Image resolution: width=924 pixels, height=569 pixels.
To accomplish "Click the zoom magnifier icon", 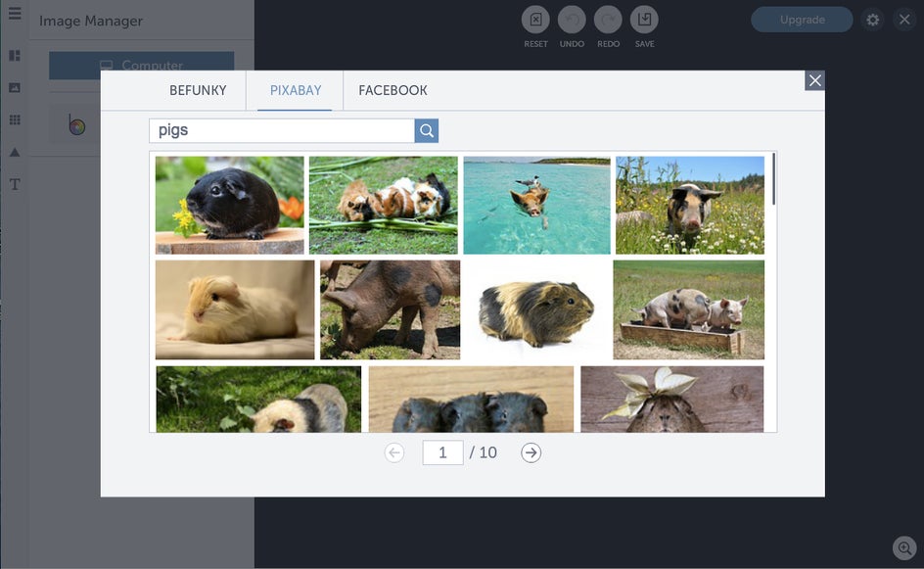I will [904, 547].
